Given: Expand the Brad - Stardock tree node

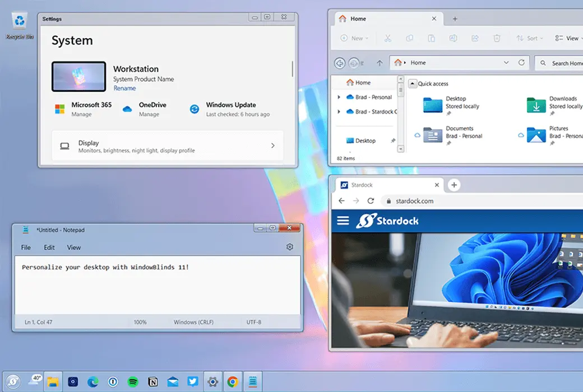Looking at the screenshot, I should (339, 111).
